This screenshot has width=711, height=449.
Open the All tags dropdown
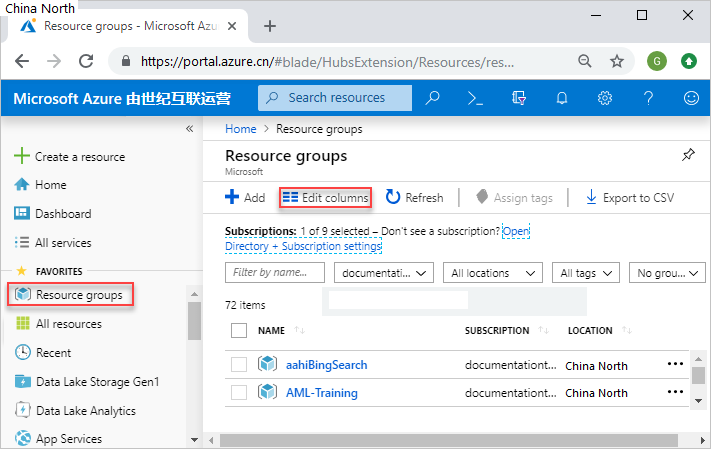(x=586, y=273)
